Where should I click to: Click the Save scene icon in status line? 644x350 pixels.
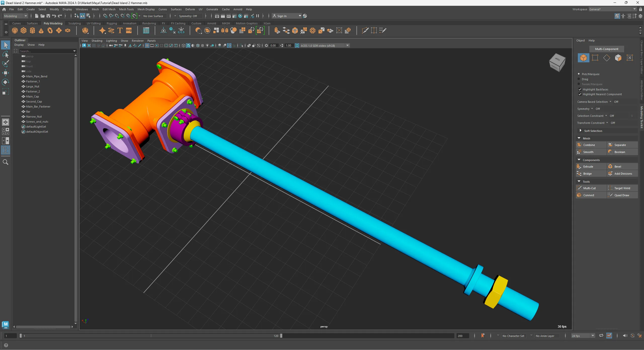[x=48, y=16]
